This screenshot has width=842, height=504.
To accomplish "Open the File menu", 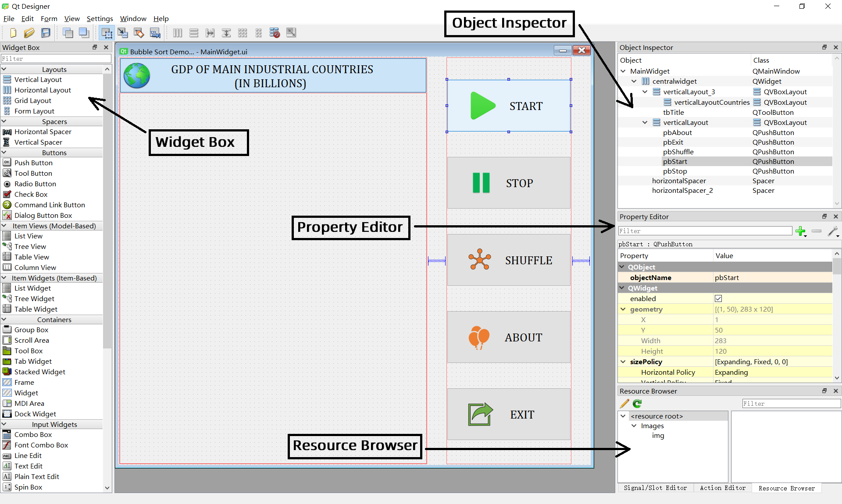I will pos(9,18).
